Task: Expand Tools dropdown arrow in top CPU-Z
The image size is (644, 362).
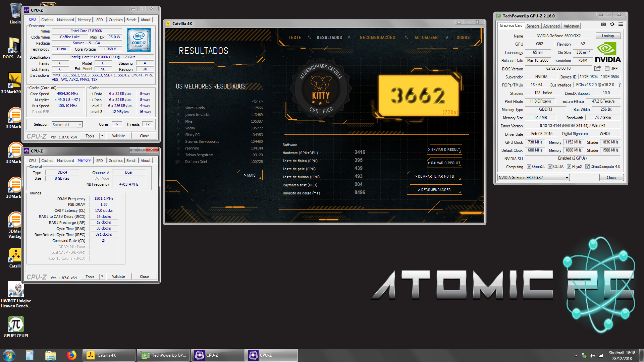Action: (x=102, y=136)
